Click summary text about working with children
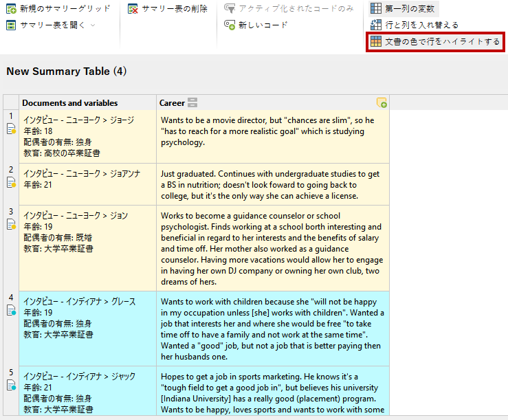Image resolution: width=508 pixels, height=420 pixels. click(x=272, y=329)
